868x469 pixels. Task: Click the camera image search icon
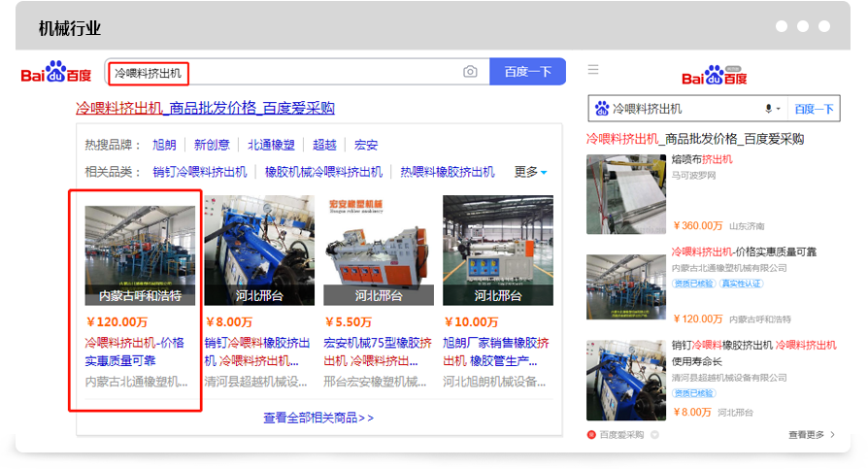(470, 72)
